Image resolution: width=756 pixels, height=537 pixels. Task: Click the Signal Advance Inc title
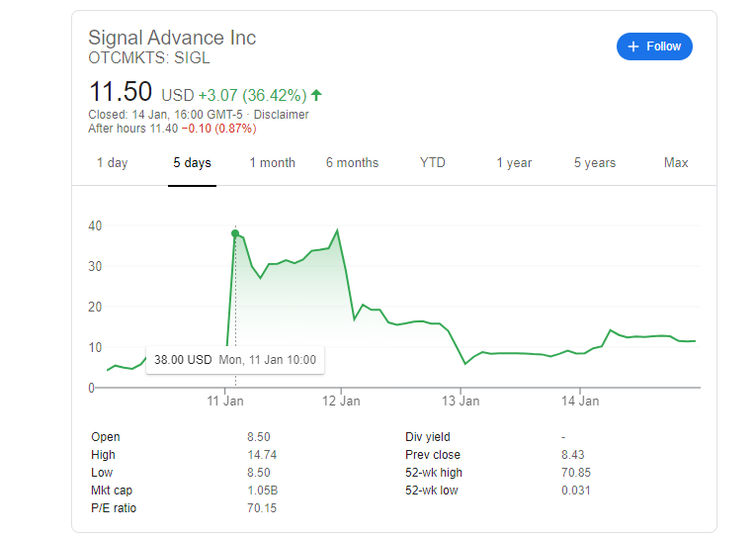(x=172, y=38)
